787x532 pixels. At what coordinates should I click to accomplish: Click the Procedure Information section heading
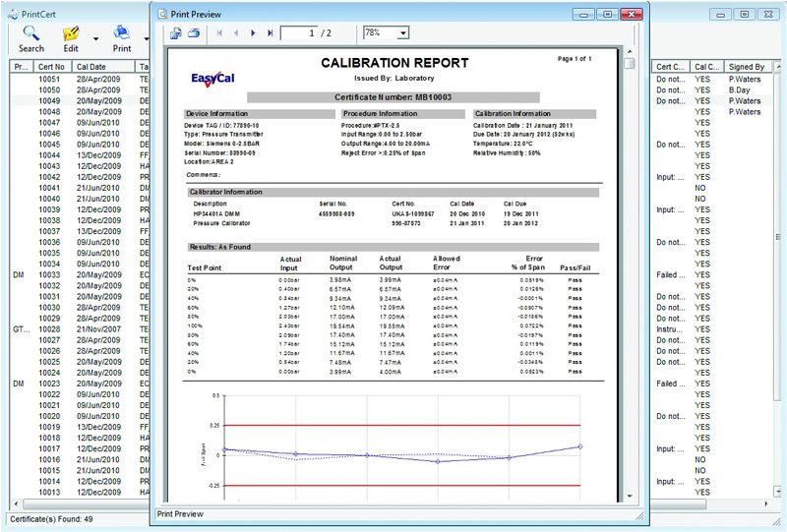(x=403, y=114)
